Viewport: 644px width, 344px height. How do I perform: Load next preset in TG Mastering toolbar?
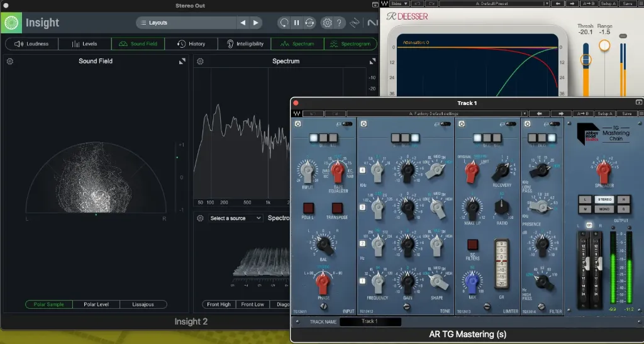pyautogui.click(x=560, y=114)
